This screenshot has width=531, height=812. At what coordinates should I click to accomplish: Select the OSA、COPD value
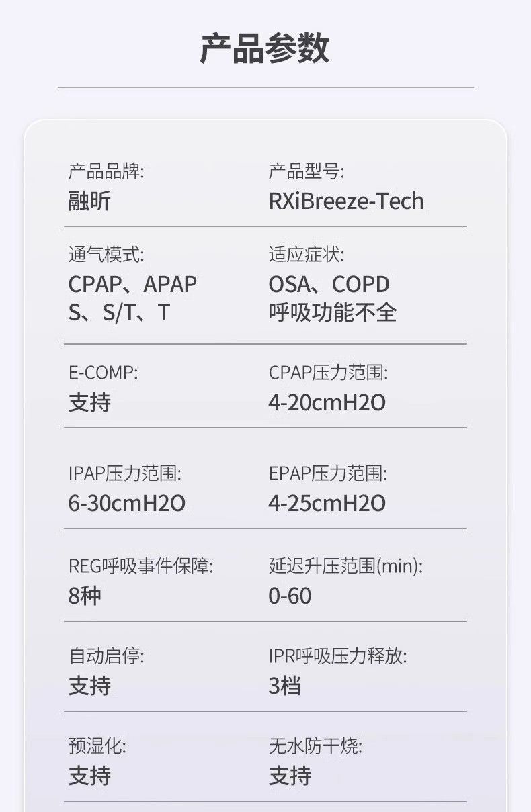click(x=329, y=284)
